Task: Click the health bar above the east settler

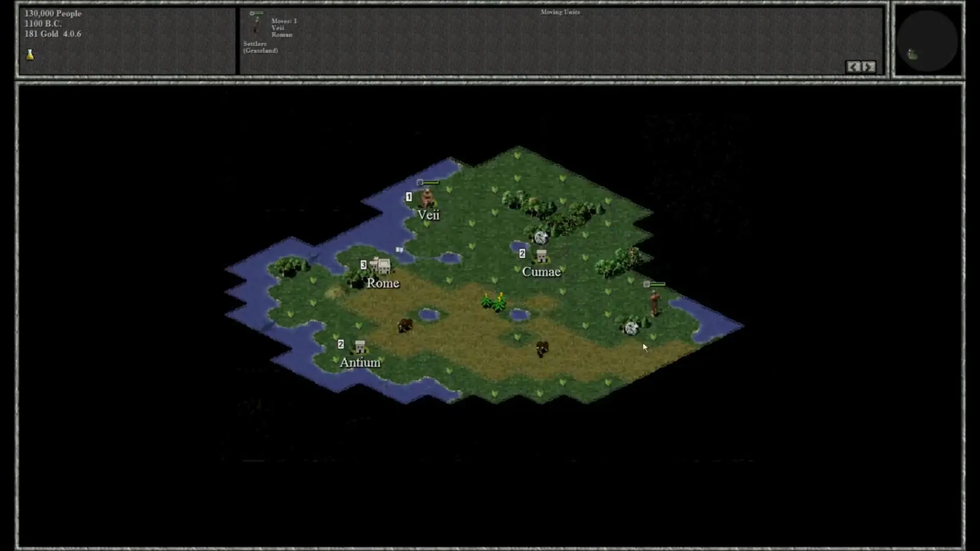Action: point(654,284)
